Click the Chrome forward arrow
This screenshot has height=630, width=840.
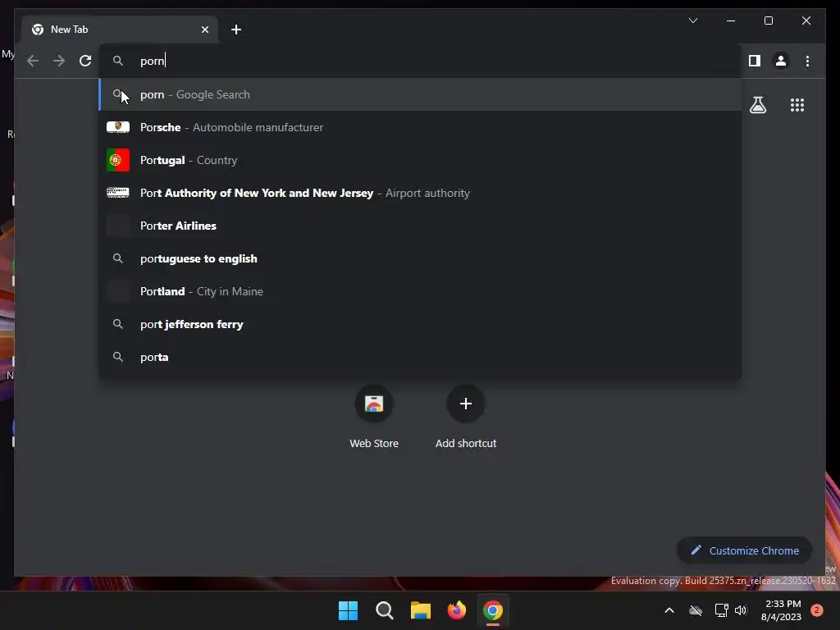point(59,61)
